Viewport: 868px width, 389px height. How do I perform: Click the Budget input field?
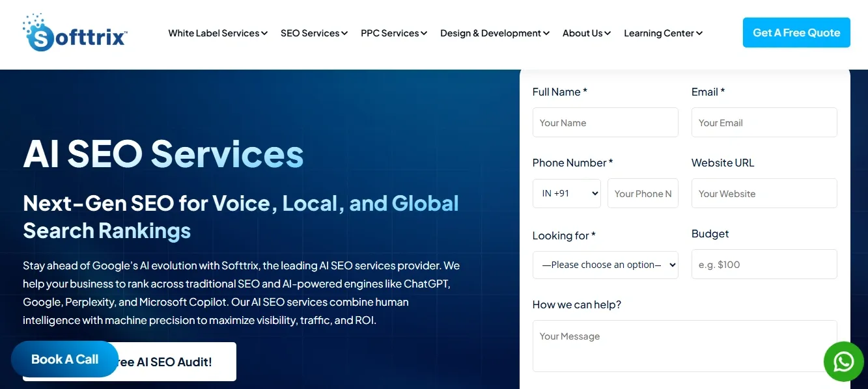pos(764,264)
